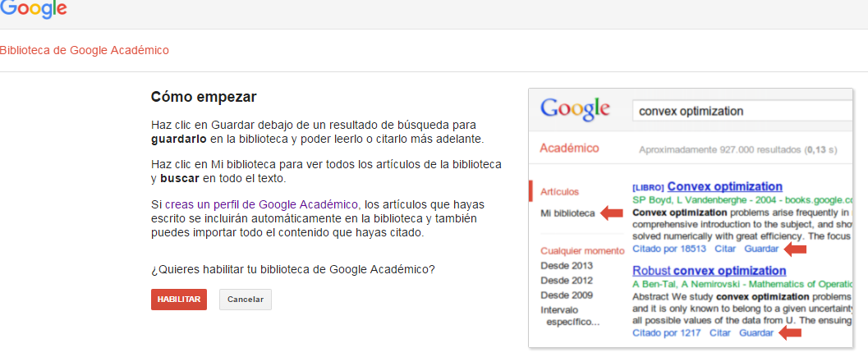This screenshot has width=868, height=357.
Task: Click Guardar under the Robust convex optimization result
Action: coord(756,333)
